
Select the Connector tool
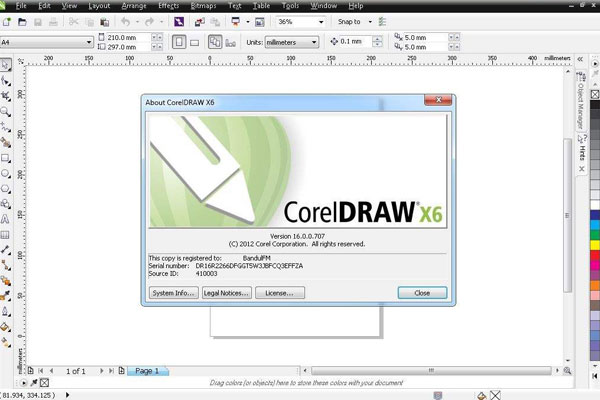tap(5, 265)
